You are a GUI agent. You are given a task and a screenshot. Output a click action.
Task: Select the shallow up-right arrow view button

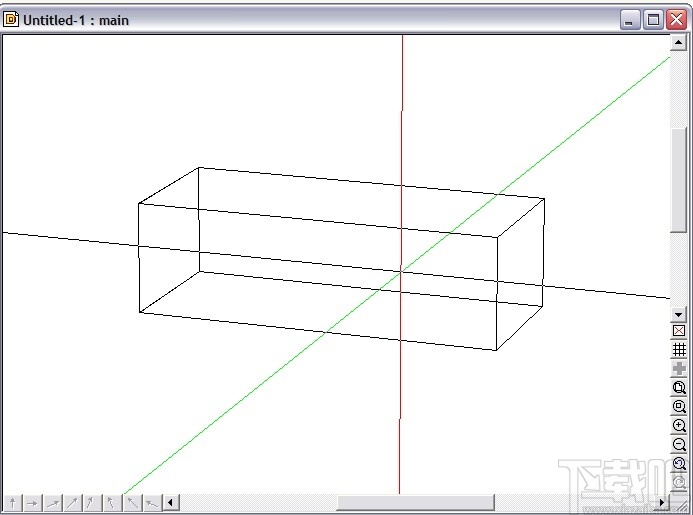click(53, 503)
